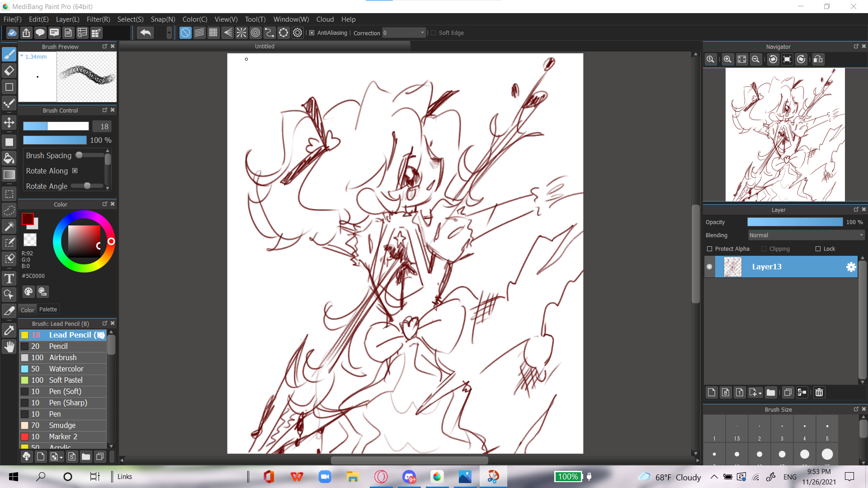868x488 pixels.
Task: Open taskbar Search icon
Action: 41,477
